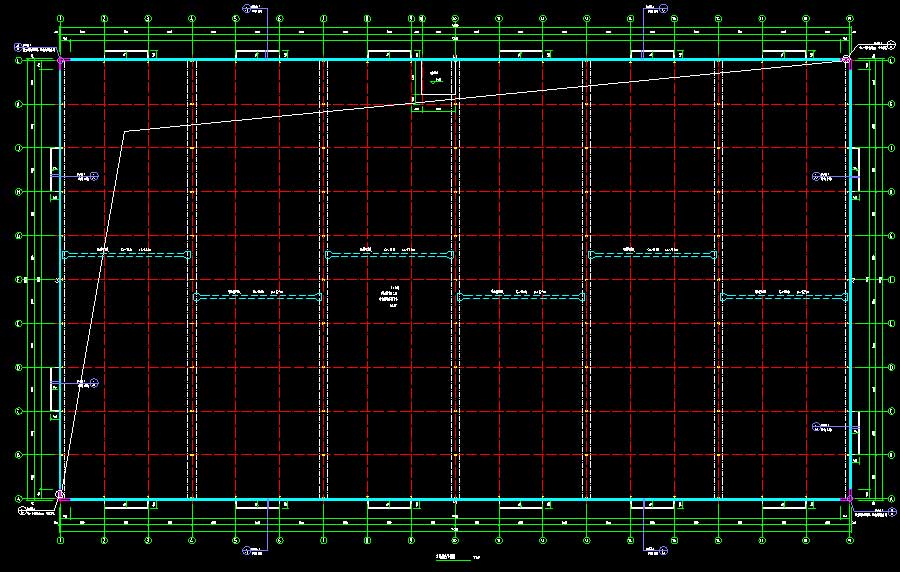Click the drawing title text below the plan

tap(445, 557)
